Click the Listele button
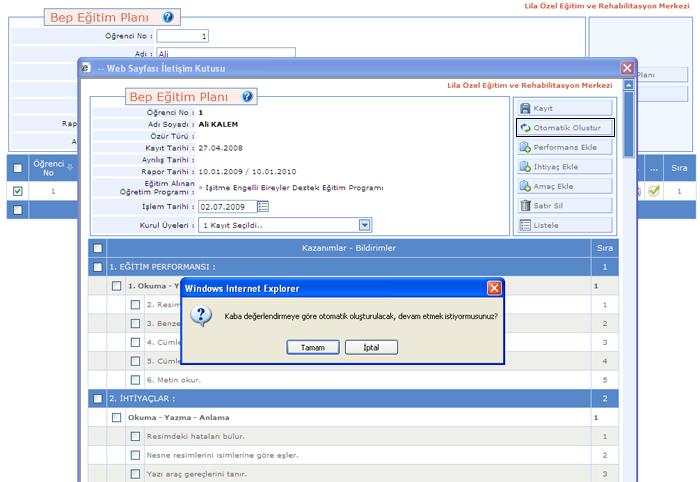The width and height of the screenshot is (700, 482). click(564, 226)
